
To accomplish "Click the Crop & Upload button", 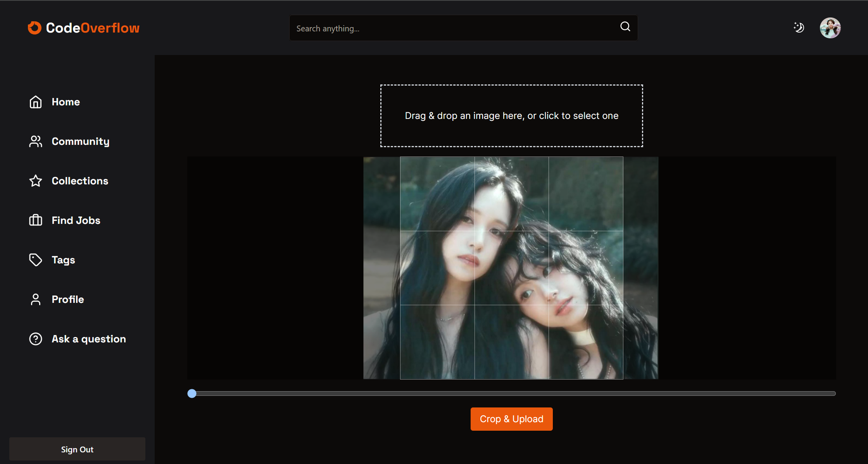I will pyautogui.click(x=511, y=419).
